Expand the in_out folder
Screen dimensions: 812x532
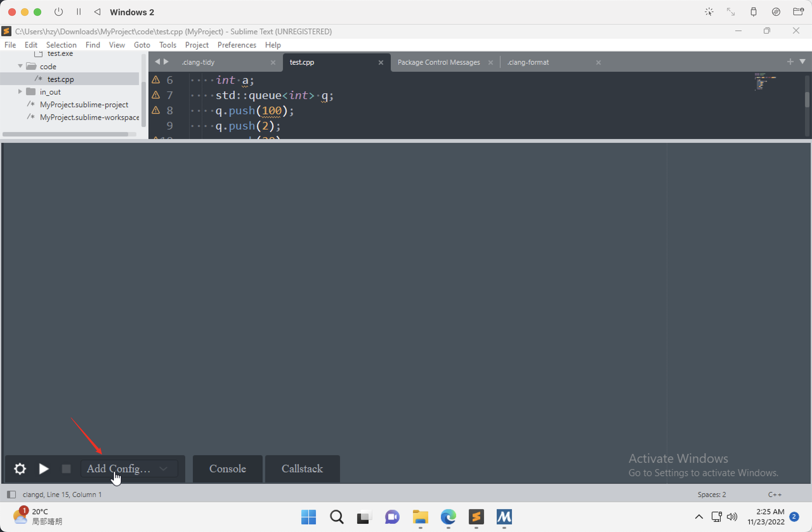(x=20, y=91)
